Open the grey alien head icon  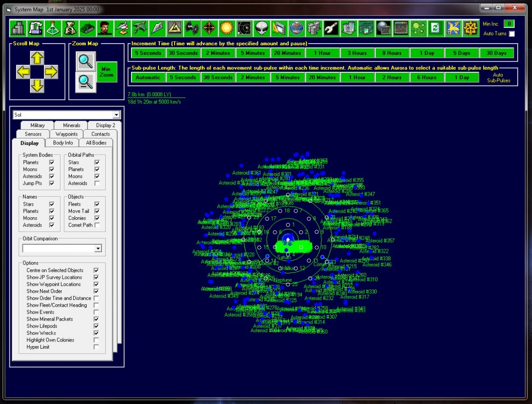262,28
